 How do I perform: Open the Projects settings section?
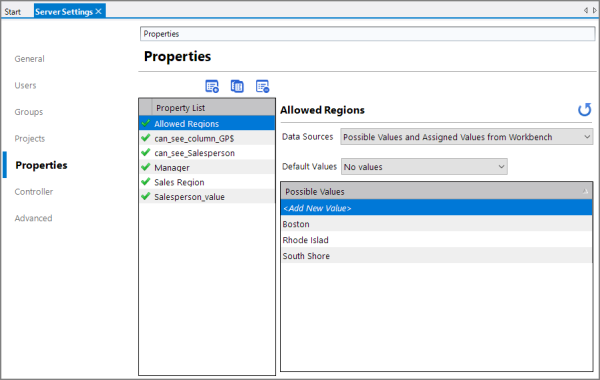click(x=29, y=139)
